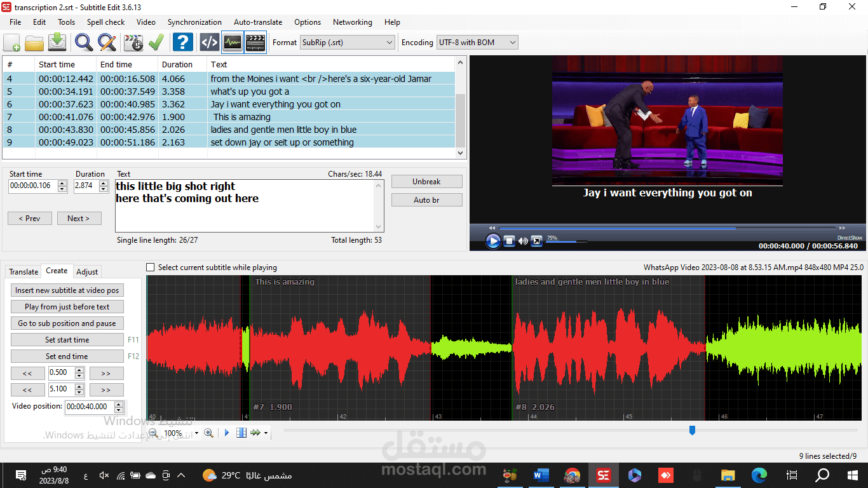Open the Spell check menu
The height and width of the screenshot is (488, 868).
[105, 22]
